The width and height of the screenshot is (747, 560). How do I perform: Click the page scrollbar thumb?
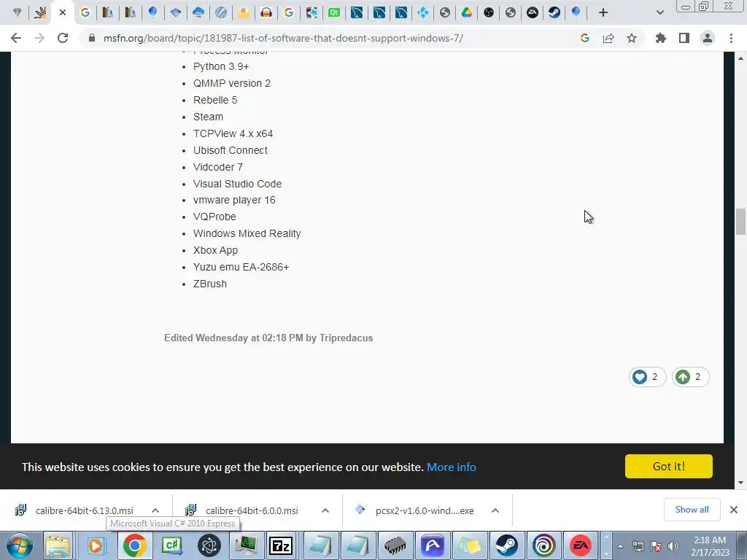[x=740, y=222]
